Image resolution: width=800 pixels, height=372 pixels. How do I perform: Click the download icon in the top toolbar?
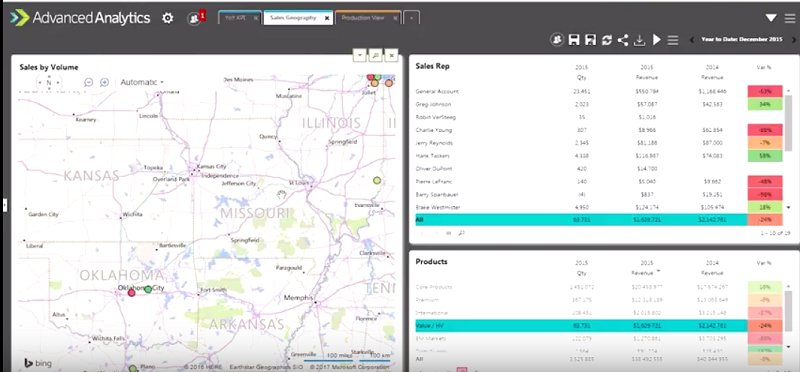coord(639,40)
